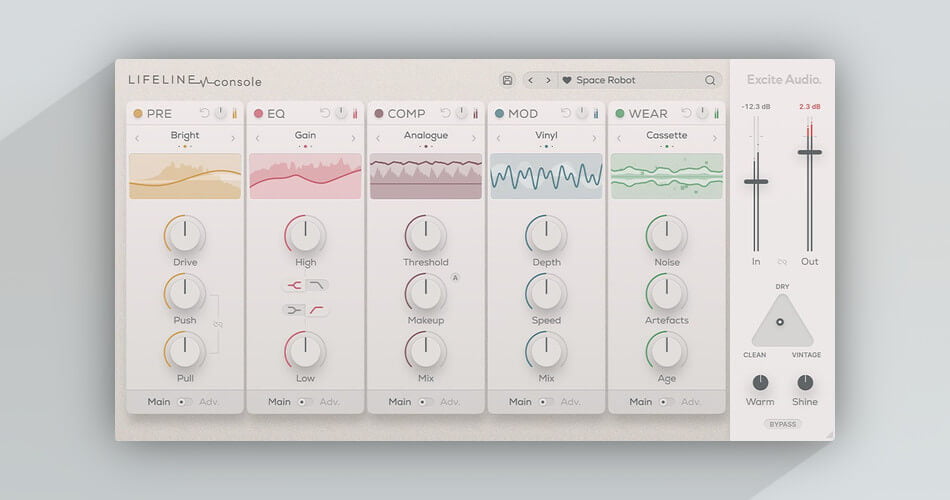Open preset search magnifier icon
Image resolution: width=950 pixels, height=500 pixels.
(x=710, y=80)
